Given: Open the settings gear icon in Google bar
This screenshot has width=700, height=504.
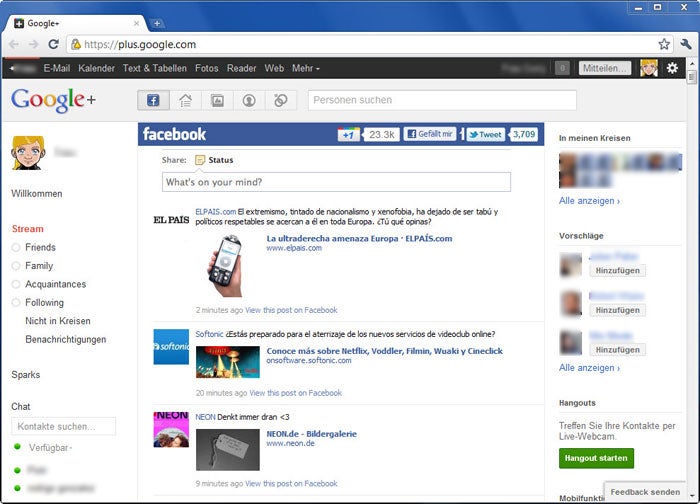Looking at the screenshot, I should pos(672,68).
